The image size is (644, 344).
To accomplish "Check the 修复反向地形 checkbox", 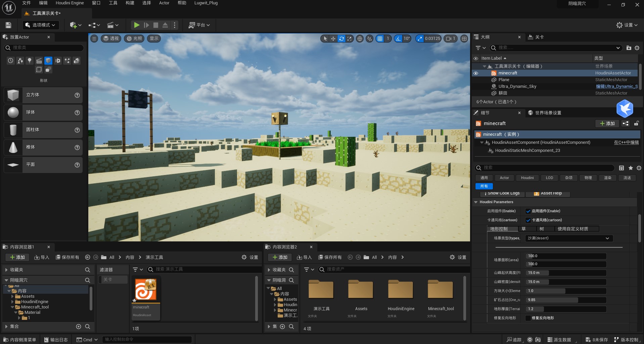I will click(x=528, y=318).
